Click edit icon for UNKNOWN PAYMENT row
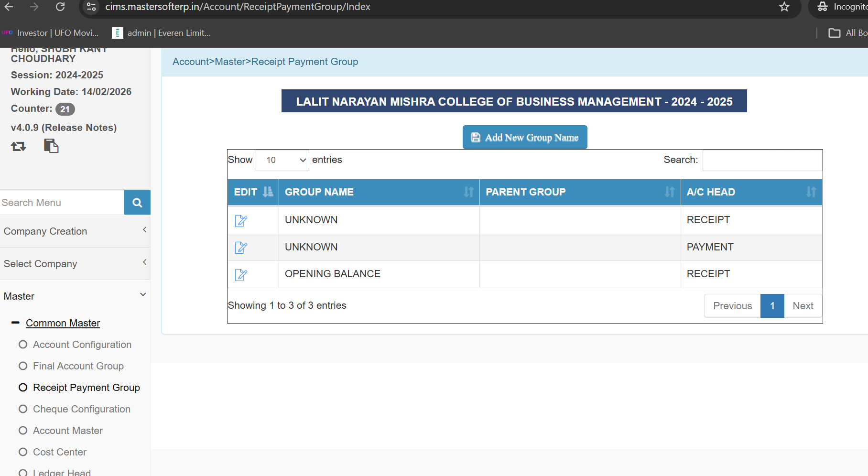This screenshot has width=868, height=476. point(241,248)
